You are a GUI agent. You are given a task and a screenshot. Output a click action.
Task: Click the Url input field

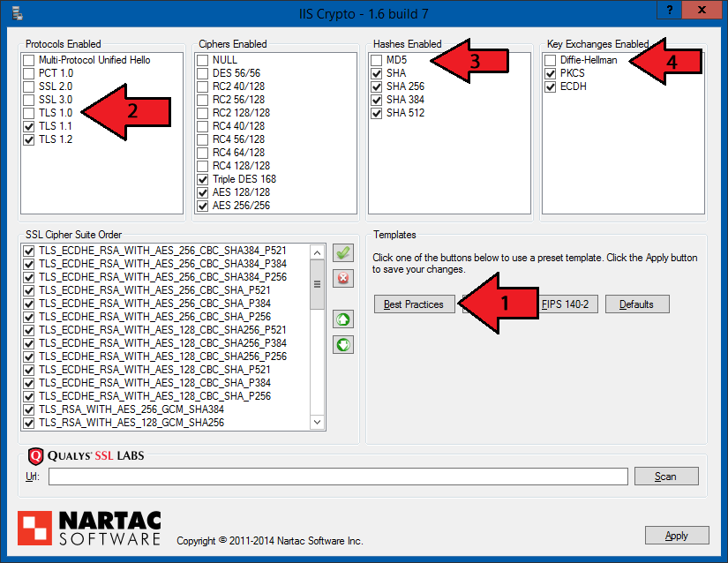338,477
